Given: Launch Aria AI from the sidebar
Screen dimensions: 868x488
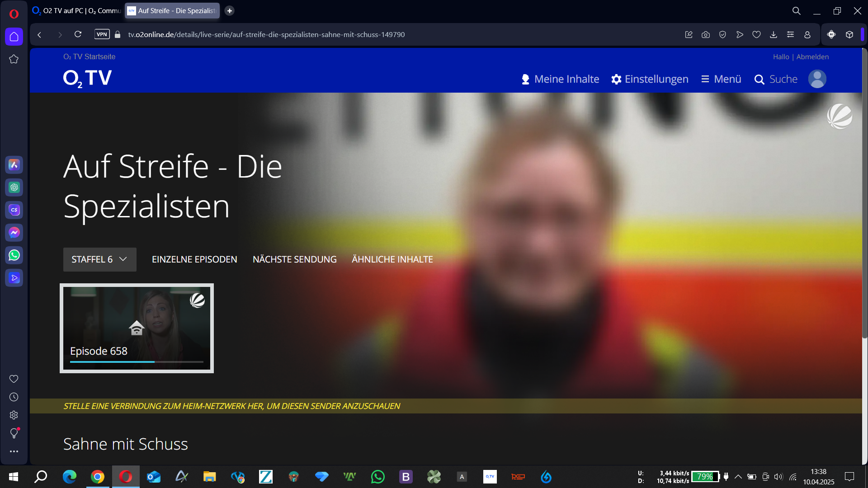Looking at the screenshot, I should click(x=14, y=165).
